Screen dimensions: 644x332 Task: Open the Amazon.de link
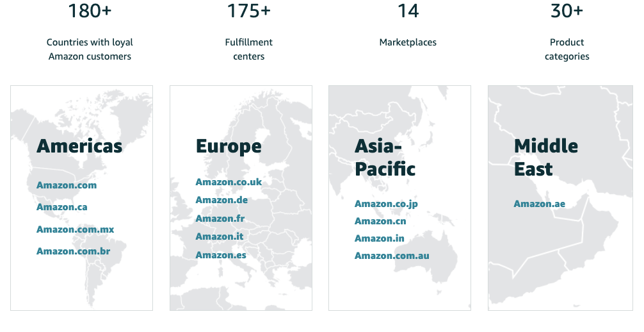pos(221,200)
